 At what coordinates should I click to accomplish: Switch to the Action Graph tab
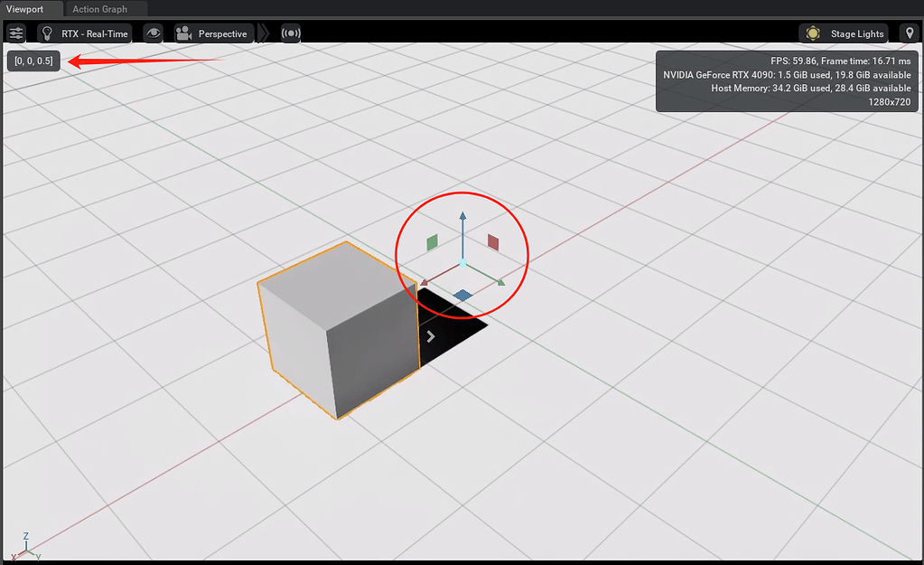[98, 8]
